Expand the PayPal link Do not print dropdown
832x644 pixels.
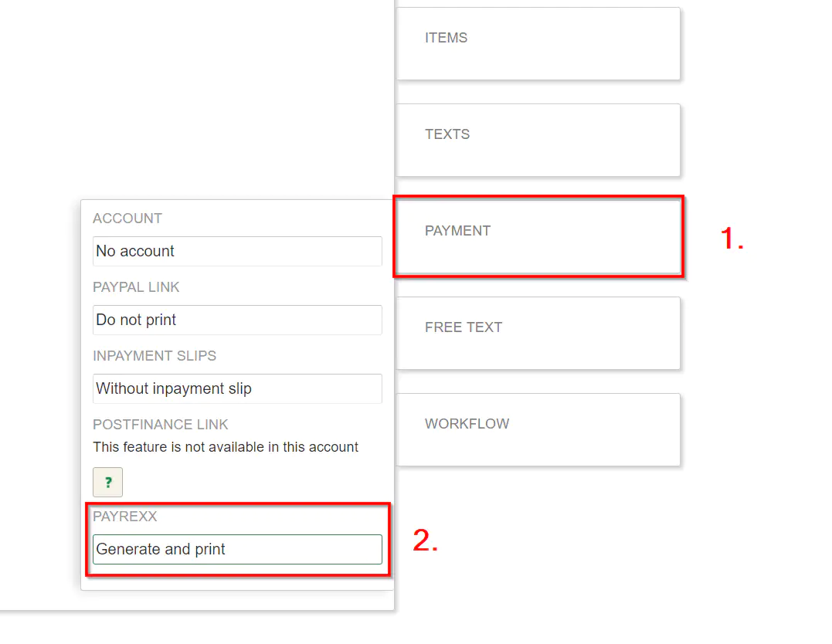(237, 320)
